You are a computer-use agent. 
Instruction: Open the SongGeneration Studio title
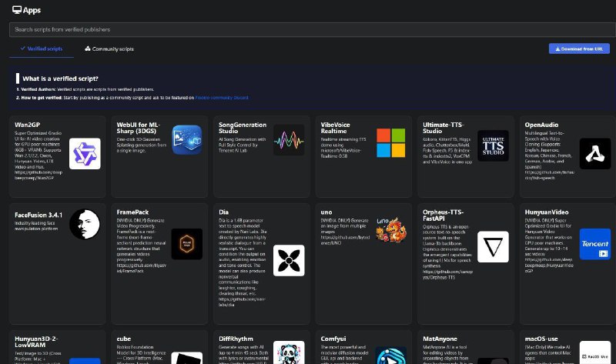243,128
